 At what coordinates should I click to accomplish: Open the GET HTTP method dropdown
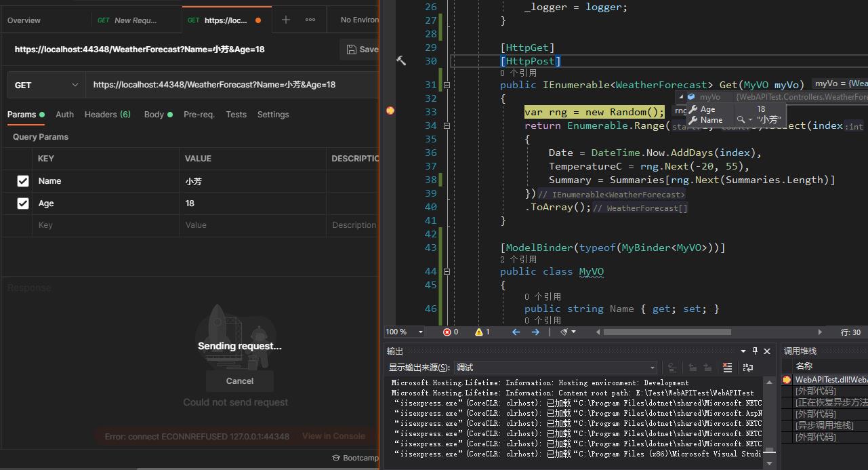46,85
